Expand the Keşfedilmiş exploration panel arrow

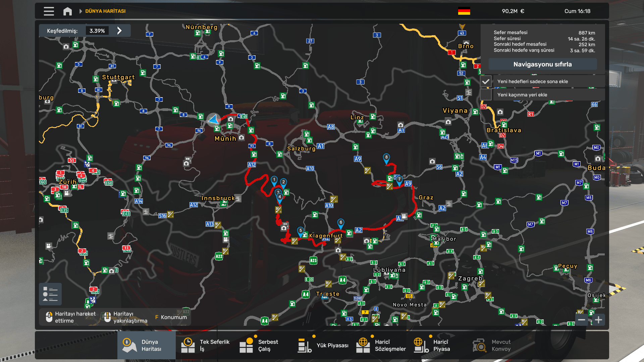tap(119, 31)
